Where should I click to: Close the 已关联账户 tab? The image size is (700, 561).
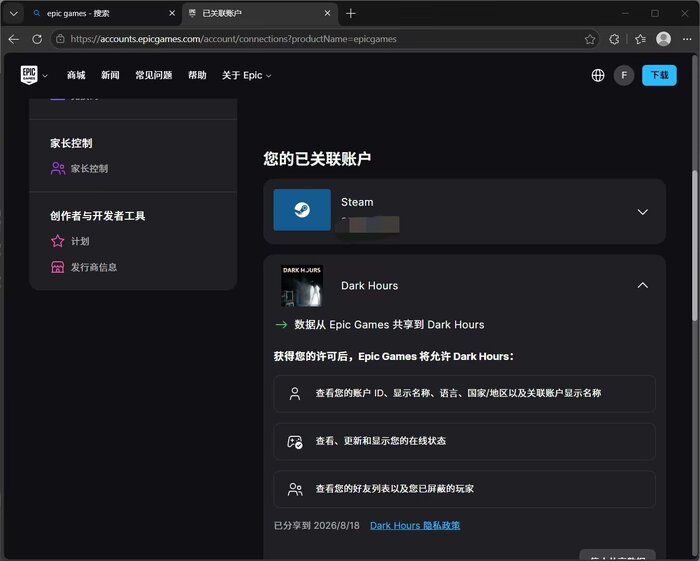(x=327, y=13)
